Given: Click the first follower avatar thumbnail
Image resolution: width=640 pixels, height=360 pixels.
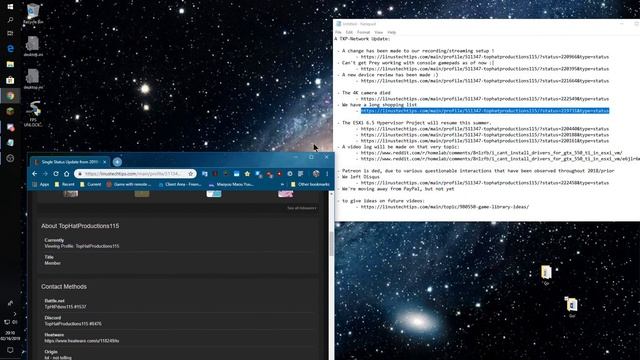Looking at the screenshot, I should click(x=71, y=193).
